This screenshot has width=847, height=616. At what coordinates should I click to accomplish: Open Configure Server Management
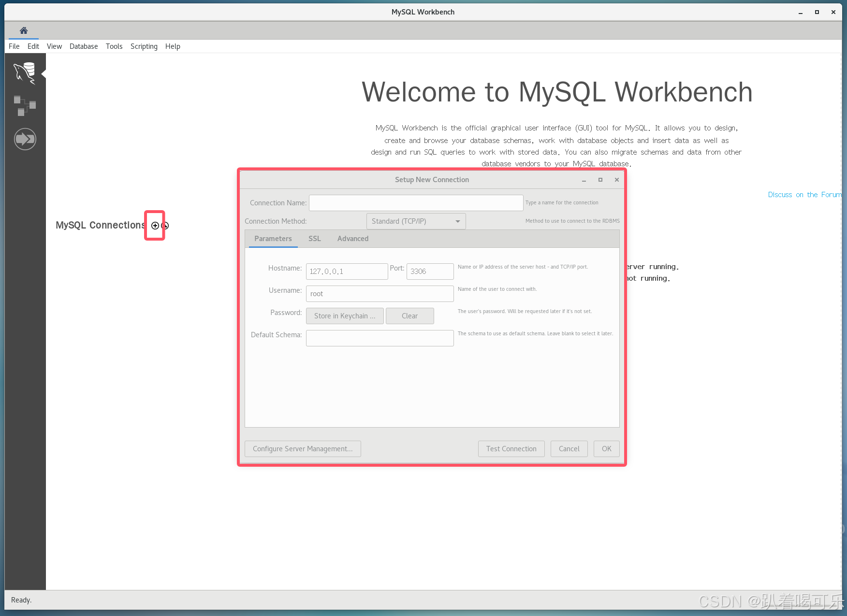[303, 449]
